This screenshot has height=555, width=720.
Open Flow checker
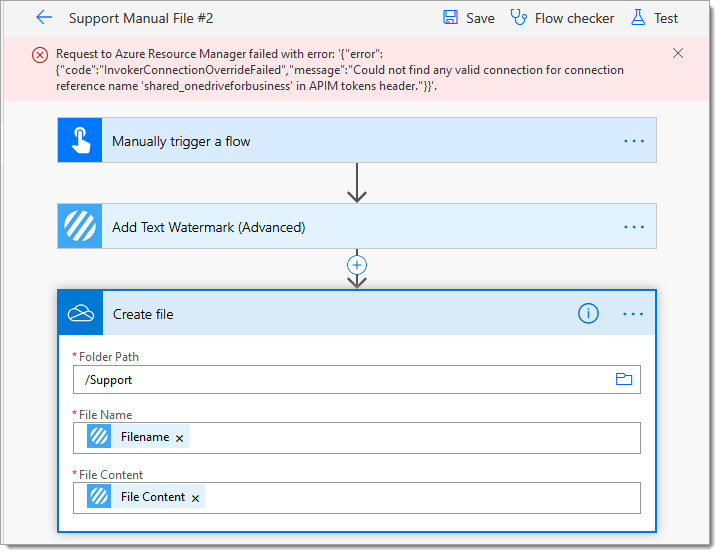pyautogui.click(x=574, y=18)
